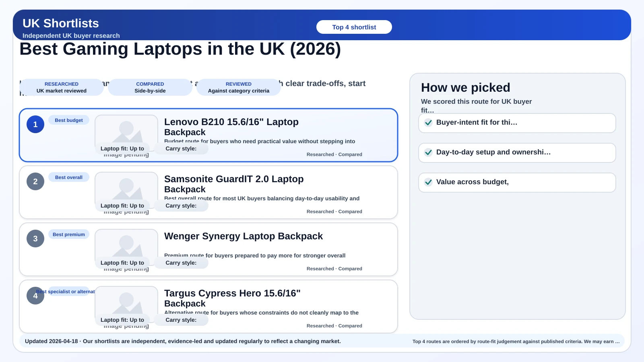Click rank number 2 badge
The height and width of the screenshot is (362, 644).
(x=35, y=181)
